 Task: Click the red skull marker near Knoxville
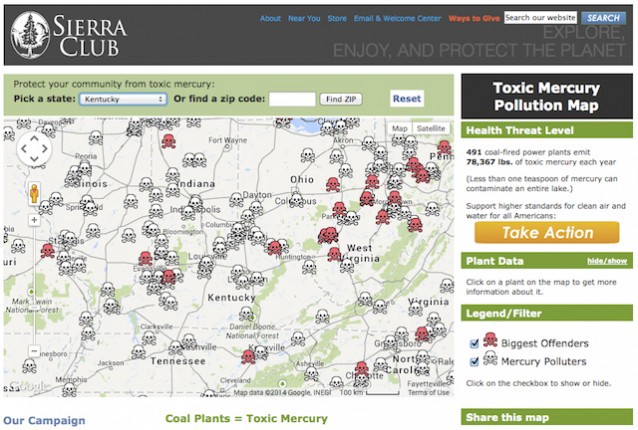click(x=248, y=356)
